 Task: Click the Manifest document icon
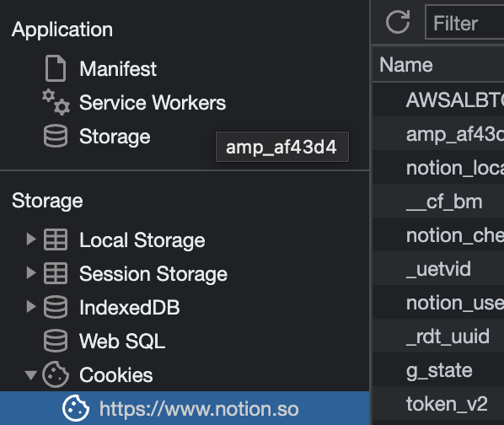[56, 68]
